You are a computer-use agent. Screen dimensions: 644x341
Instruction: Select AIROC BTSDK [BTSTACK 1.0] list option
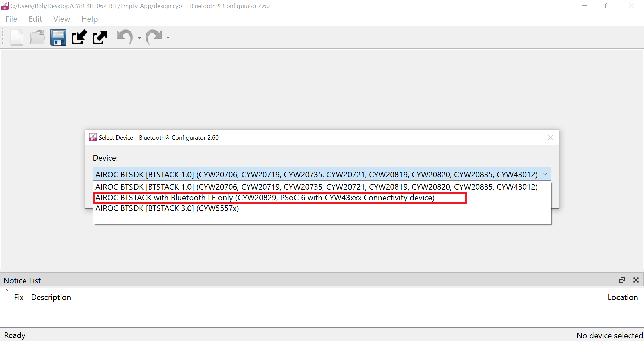pos(322,187)
